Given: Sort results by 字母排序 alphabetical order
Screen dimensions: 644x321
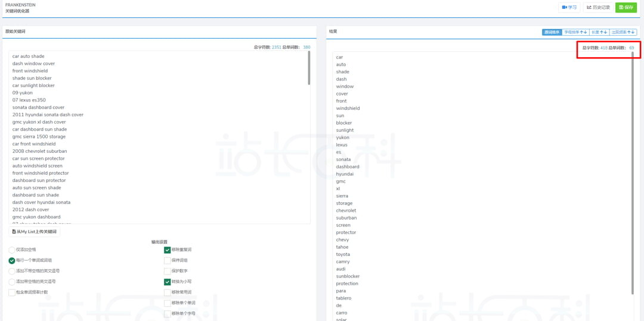Looking at the screenshot, I should (575, 32).
